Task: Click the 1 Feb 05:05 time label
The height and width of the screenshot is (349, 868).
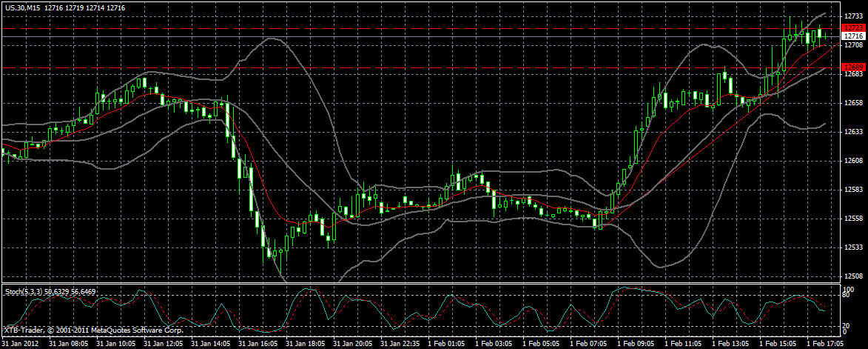Action: (x=541, y=344)
